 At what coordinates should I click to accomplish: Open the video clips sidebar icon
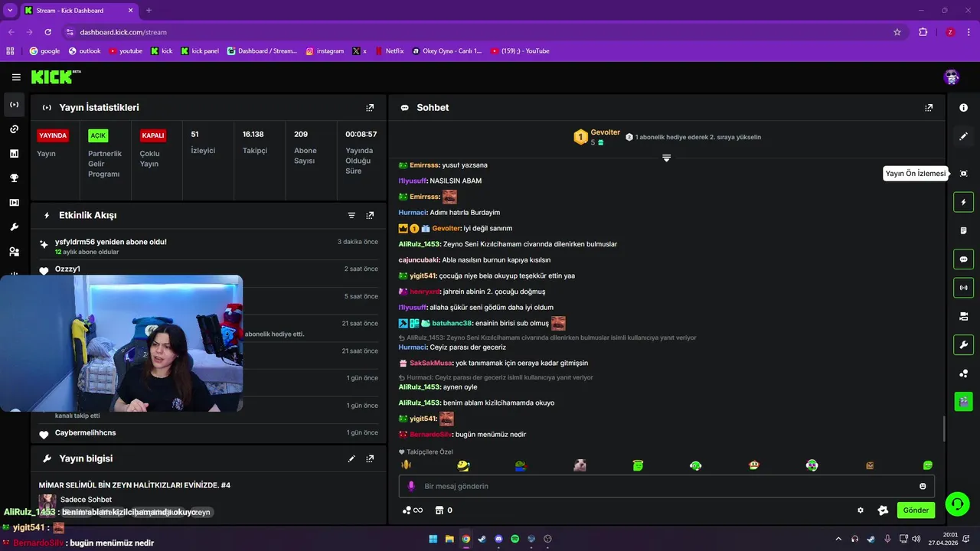14,203
